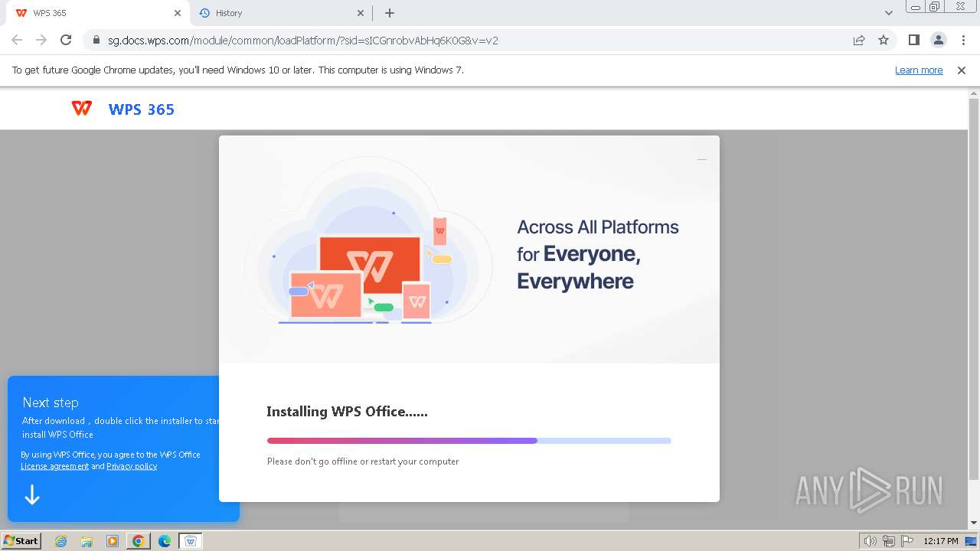Click the WPS logo icon in page header

(x=82, y=109)
